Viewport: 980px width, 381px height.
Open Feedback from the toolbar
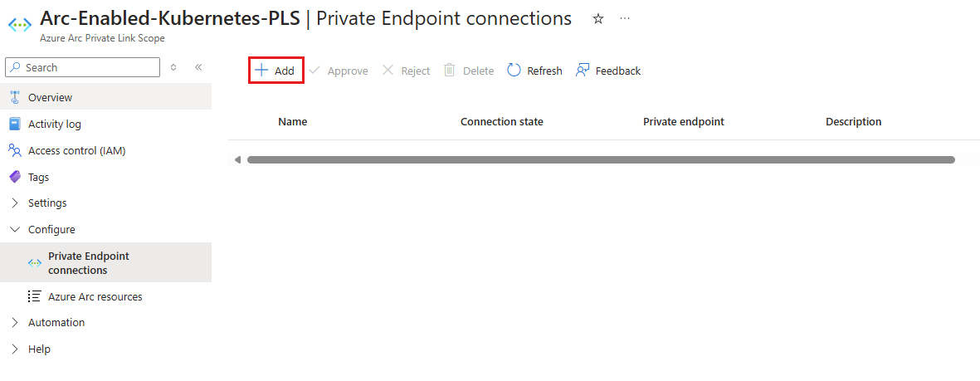point(608,71)
